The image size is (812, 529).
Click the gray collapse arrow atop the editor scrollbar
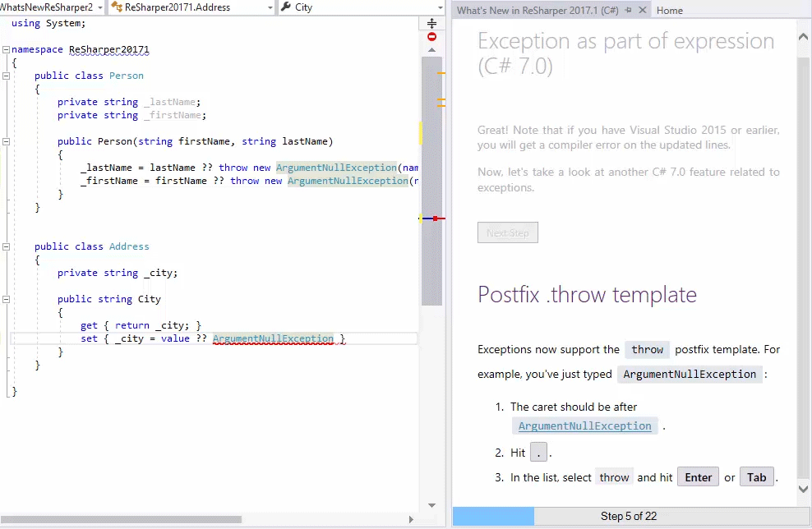click(x=431, y=48)
